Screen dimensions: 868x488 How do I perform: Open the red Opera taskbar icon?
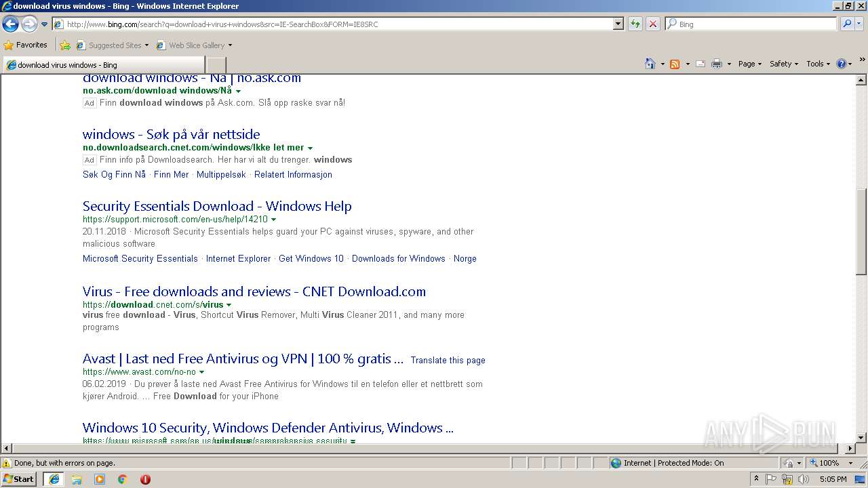pos(145,479)
